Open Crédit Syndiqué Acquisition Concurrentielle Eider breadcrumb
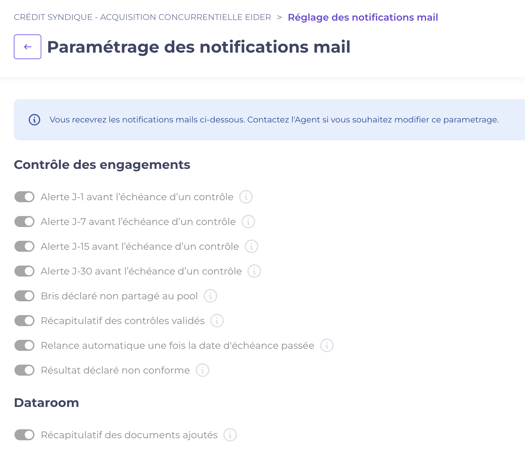Image resolution: width=525 pixels, height=463 pixels. tap(142, 17)
